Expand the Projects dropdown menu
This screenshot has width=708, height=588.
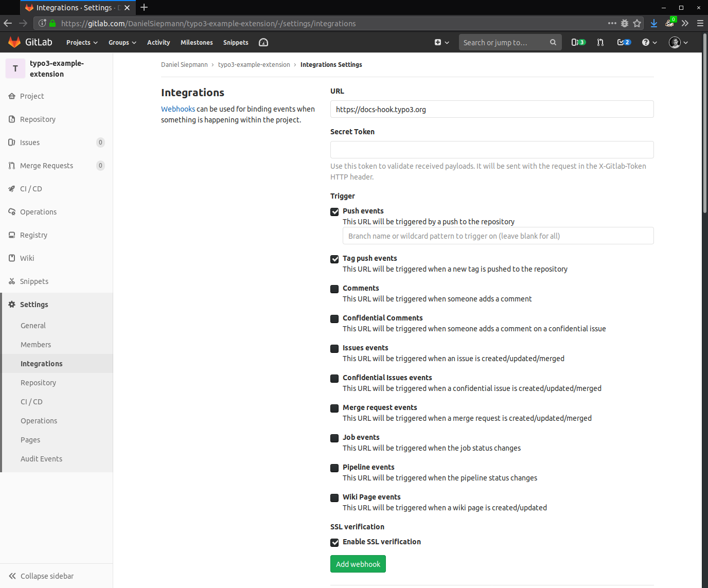pyautogui.click(x=82, y=42)
